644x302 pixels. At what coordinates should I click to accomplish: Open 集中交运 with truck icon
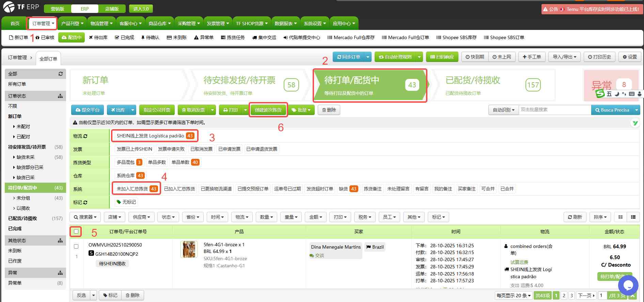264,37
